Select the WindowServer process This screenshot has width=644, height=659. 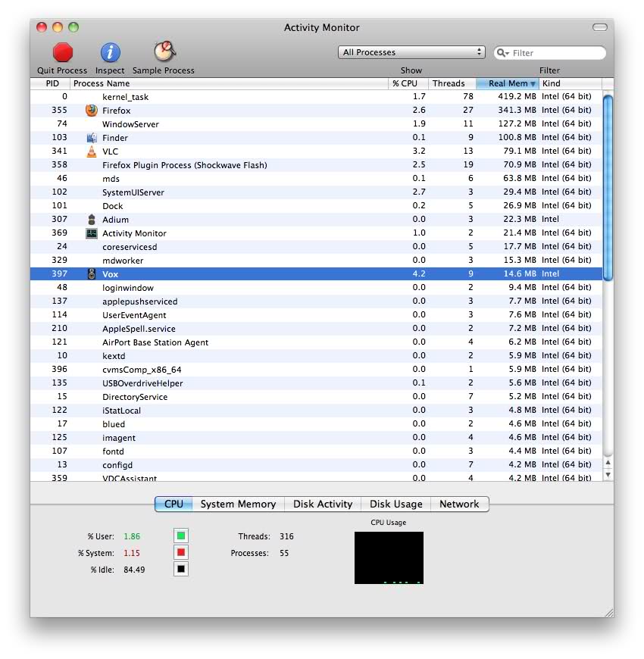point(316,124)
